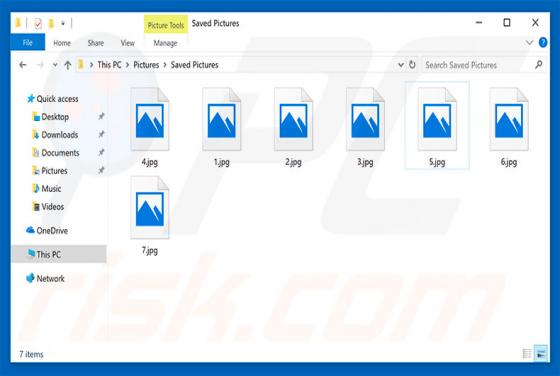Image resolution: width=560 pixels, height=376 pixels.
Task: Open the Help question mark icon
Action: tap(543, 42)
